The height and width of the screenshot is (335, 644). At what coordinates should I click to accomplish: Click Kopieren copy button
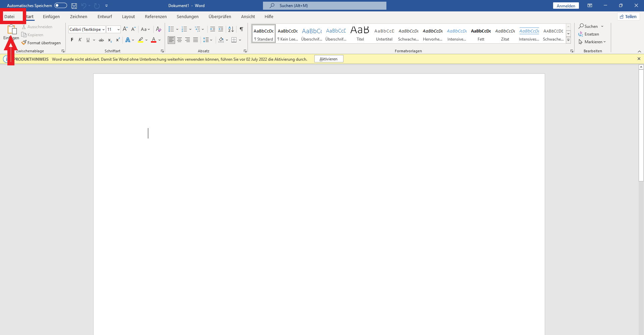[32, 35]
